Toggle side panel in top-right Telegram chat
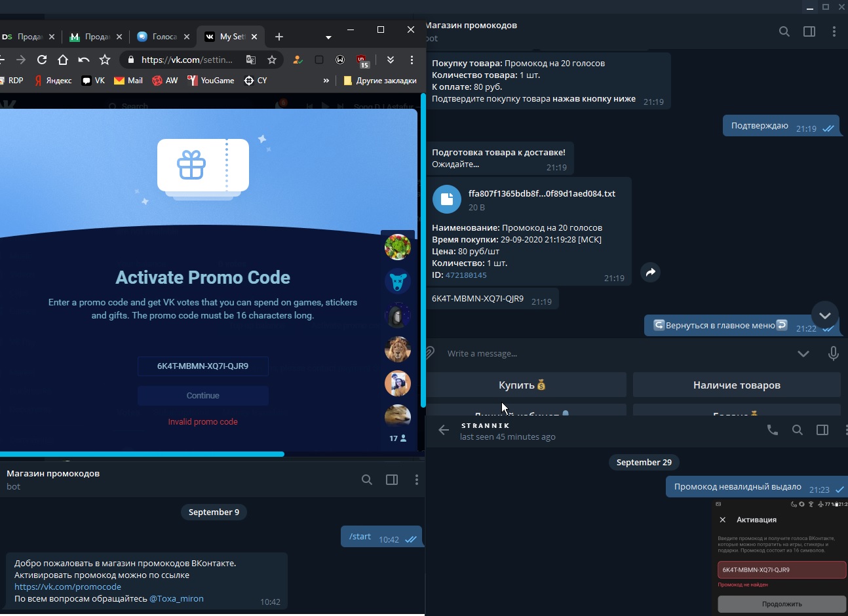 click(809, 31)
